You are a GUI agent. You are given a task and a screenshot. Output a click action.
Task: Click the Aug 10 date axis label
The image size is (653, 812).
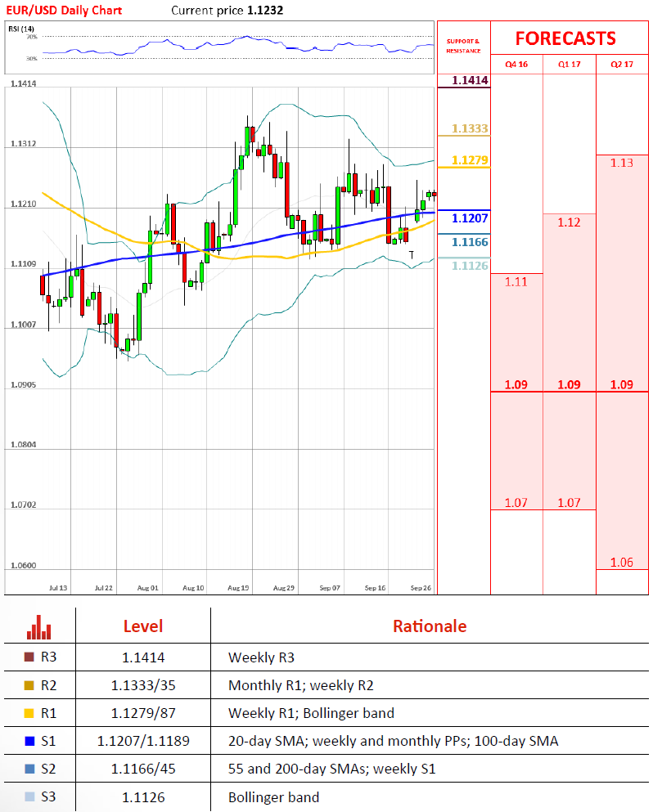pos(193,588)
